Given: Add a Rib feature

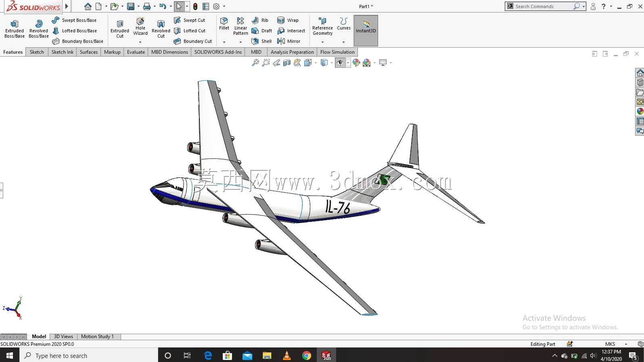Looking at the screenshot, I should (260, 20).
